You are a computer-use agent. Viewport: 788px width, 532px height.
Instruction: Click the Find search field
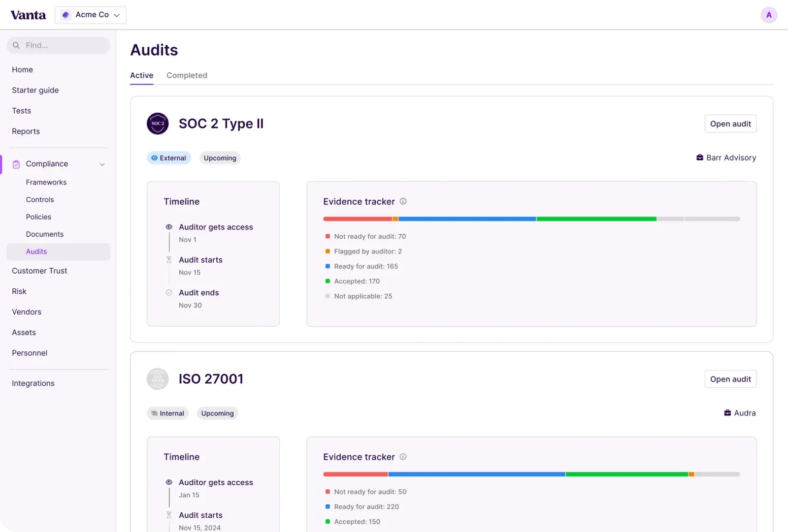tap(58, 45)
